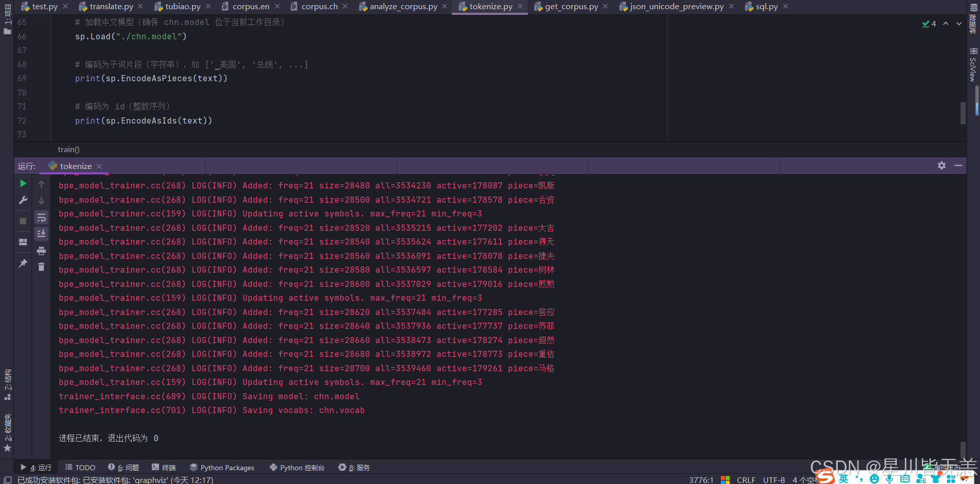
Task: Open the Structure tool window
Action: coord(7,384)
